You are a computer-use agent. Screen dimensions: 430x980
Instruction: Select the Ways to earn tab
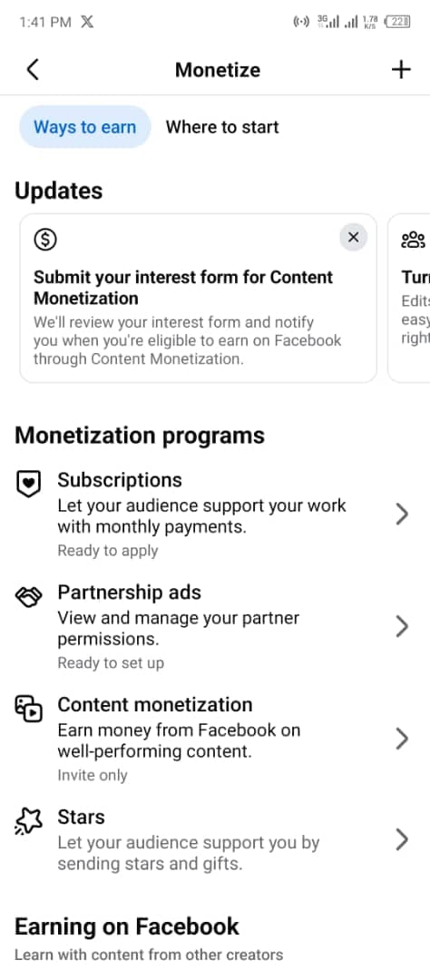pos(85,127)
